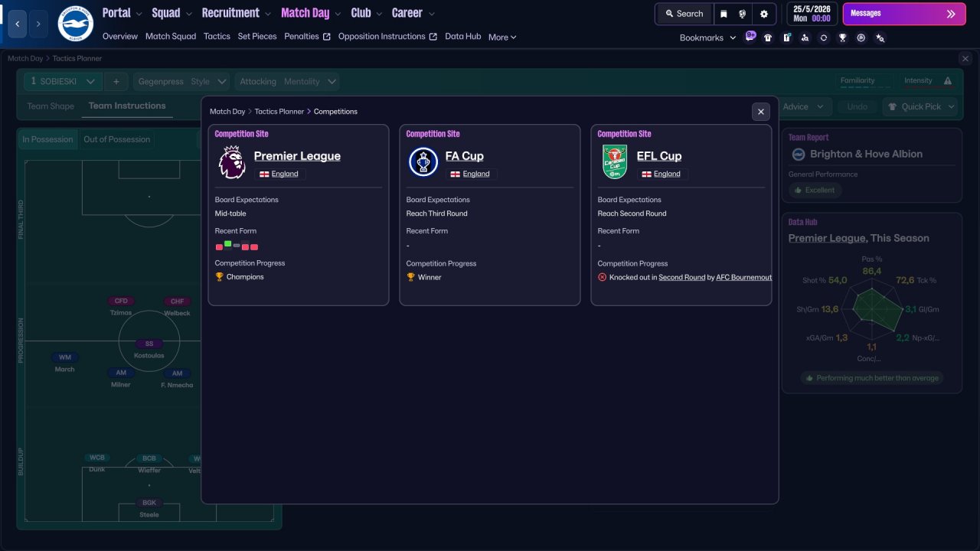The height and width of the screenshot is (551, 980).
Task: Open the Premier League competition link
Action: [297, 156]
